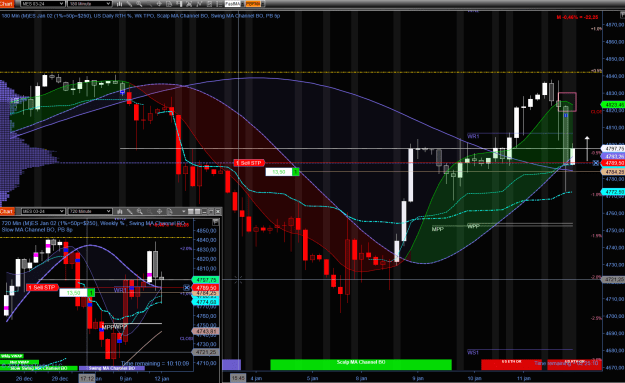The height and width of the screenshot is (383, 625).
Task: Click the 10 jan date label on time axis
Action: [x=474, y=378]
